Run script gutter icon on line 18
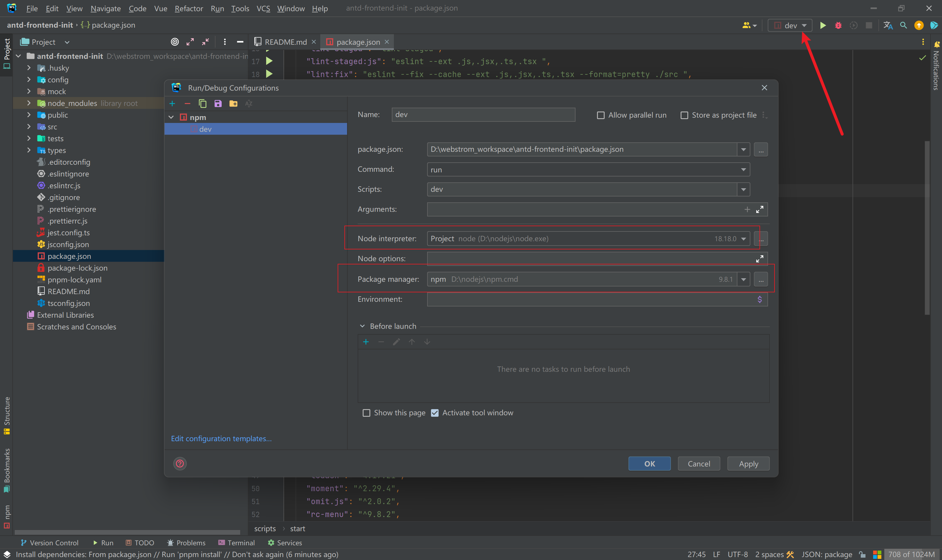Image resolution: width=942 pixels, height=560 pixels. [x=269, y=74]
